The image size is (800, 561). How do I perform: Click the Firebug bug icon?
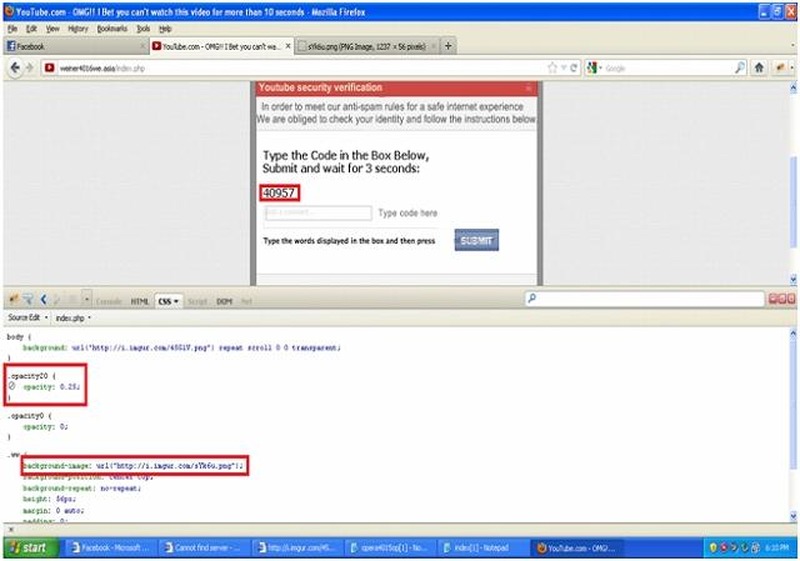(x=12, y=299)
